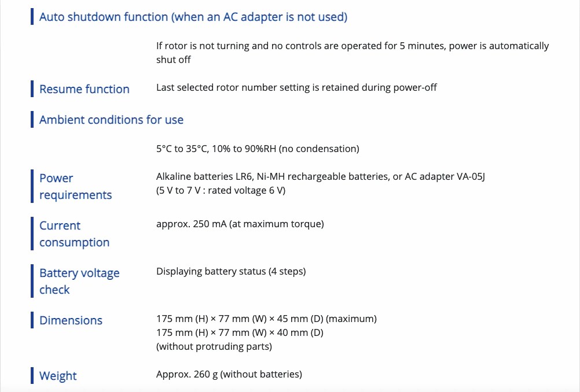Viewport: 580px width, 392px height.
Task: Select the Current consumption label
Action: coord(74,234)
